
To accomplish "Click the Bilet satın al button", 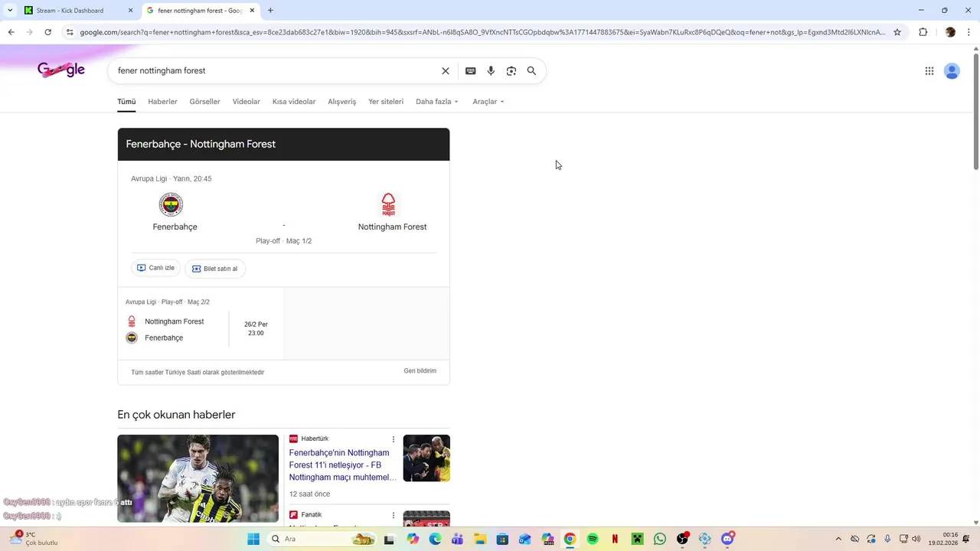I will point(215,269).
